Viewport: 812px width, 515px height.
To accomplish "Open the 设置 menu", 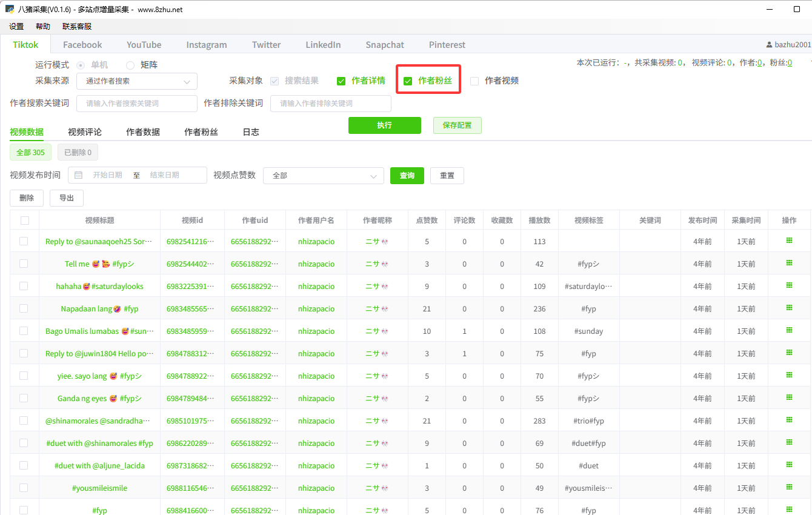I will coord(16,27).
